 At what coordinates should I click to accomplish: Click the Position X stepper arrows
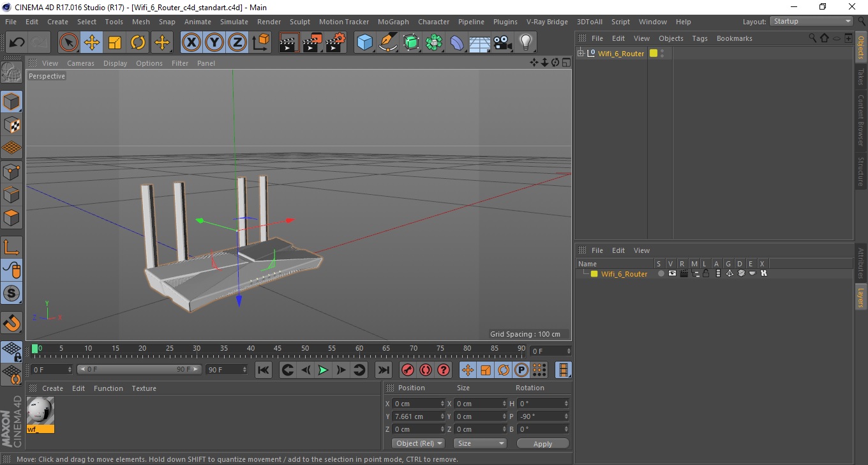(442, 404)
